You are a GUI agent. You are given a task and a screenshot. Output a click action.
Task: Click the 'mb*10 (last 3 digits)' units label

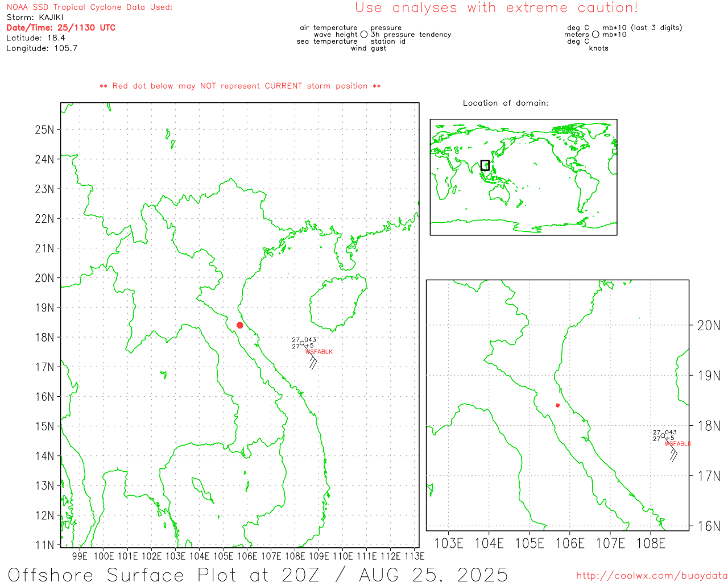coord(642,28)
